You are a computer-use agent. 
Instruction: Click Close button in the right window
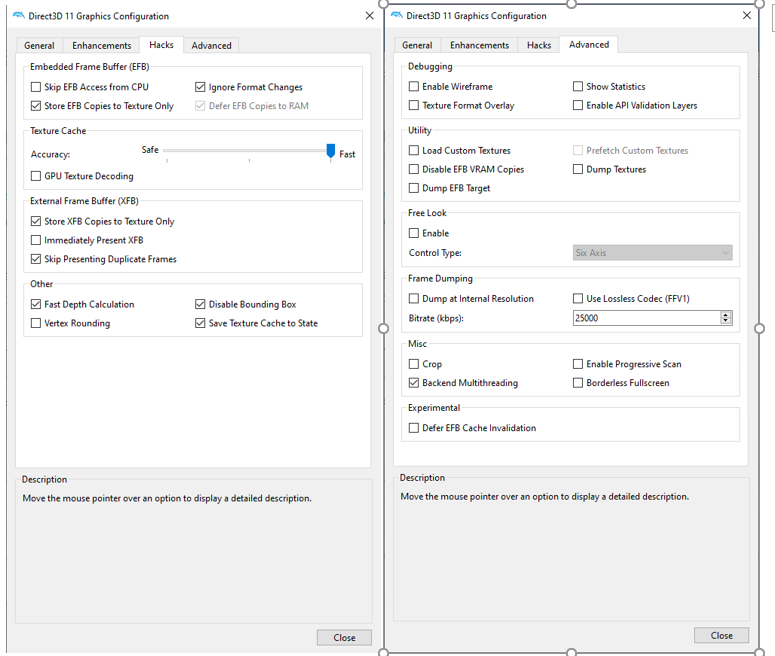[722, 635]
